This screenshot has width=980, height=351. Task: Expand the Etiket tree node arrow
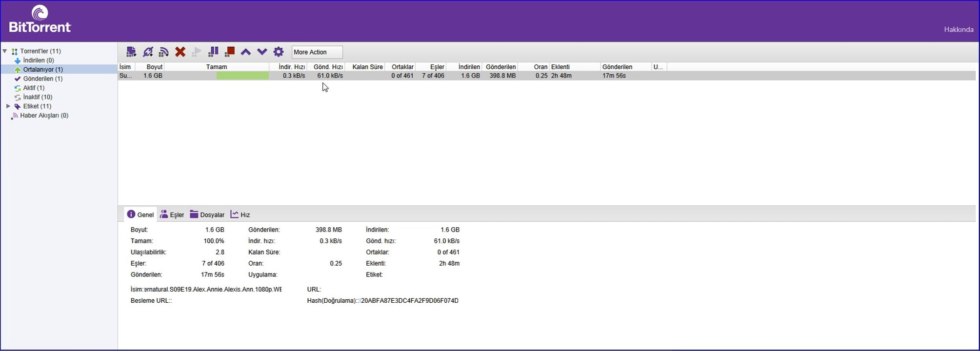[8, 106]
